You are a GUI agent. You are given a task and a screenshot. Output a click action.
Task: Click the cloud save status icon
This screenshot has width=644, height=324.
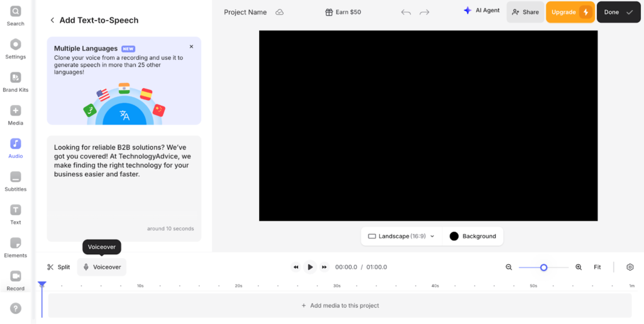click(279, 13)
